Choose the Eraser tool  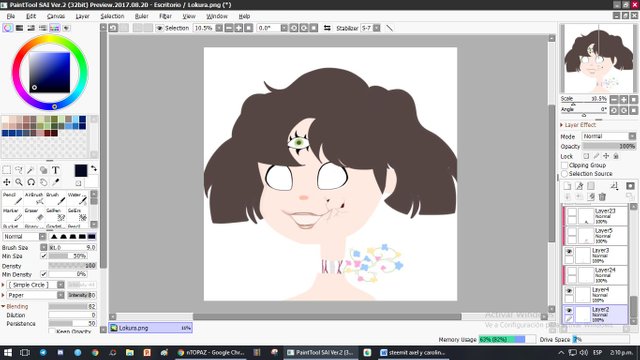click(x=34, y=215)
